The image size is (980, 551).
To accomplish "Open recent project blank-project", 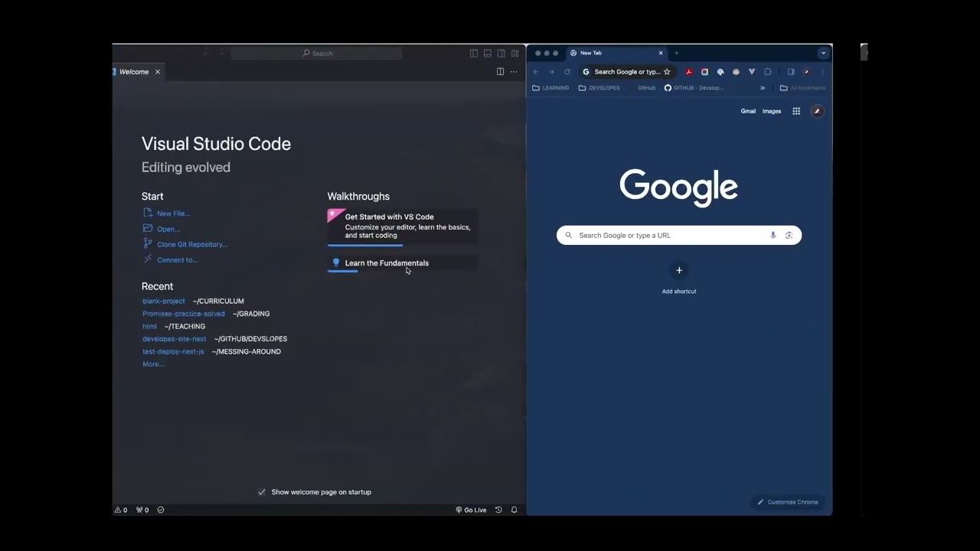I will pos(164,302).
